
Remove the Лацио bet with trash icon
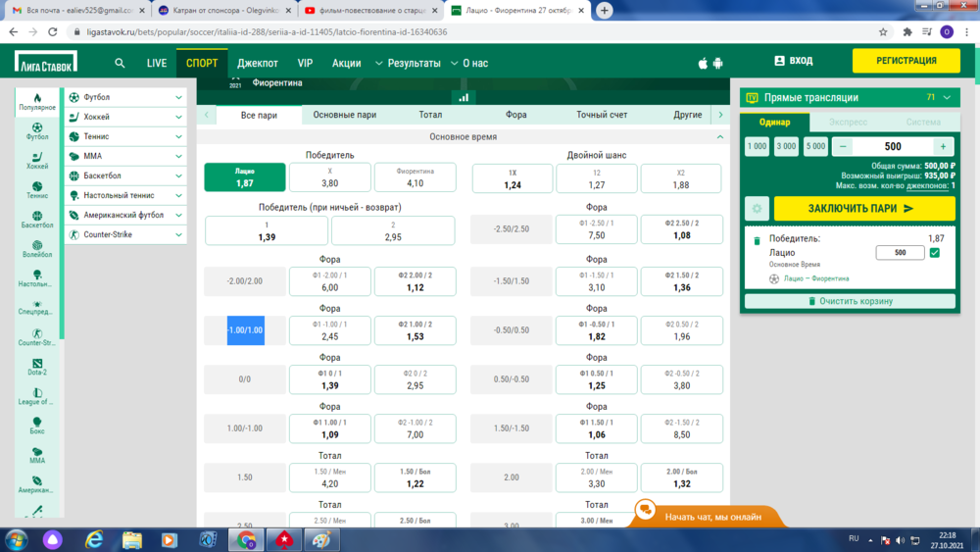click(757, 240)
